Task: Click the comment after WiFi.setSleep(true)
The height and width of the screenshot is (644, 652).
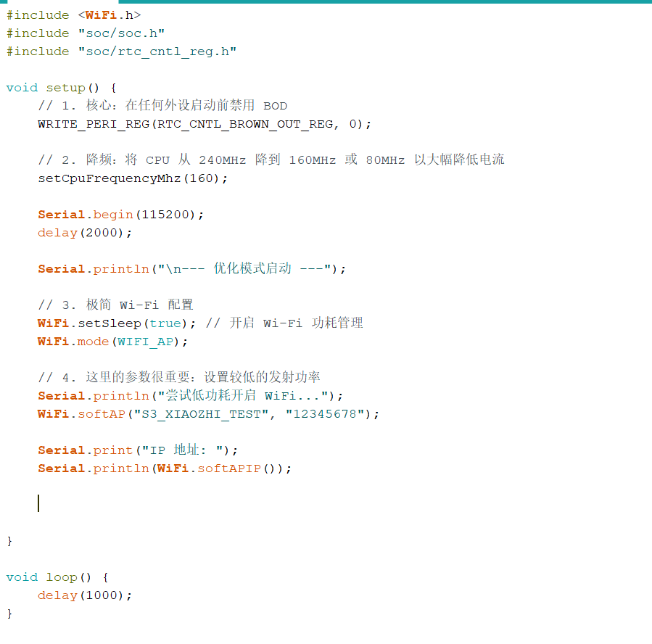Action: 284,323
